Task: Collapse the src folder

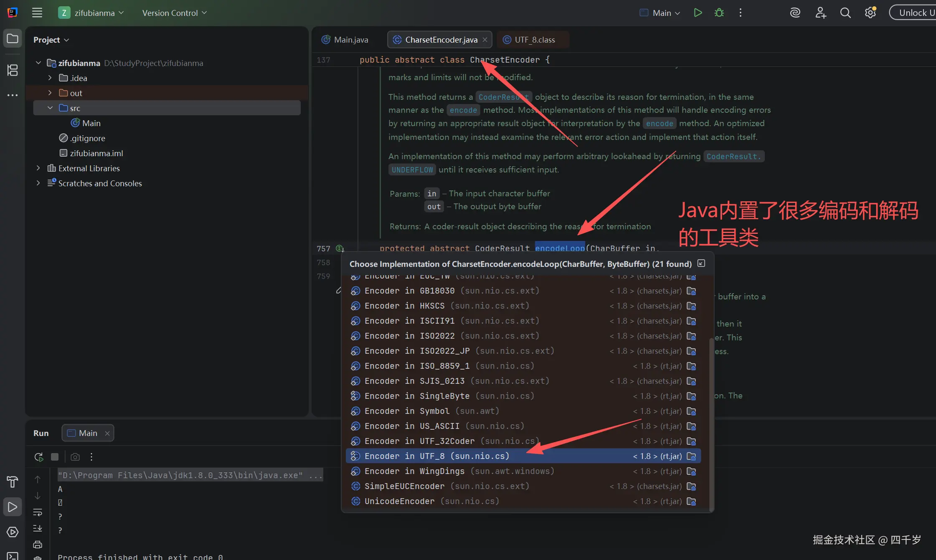Action: pyautogui.click(x=50, y=108)
